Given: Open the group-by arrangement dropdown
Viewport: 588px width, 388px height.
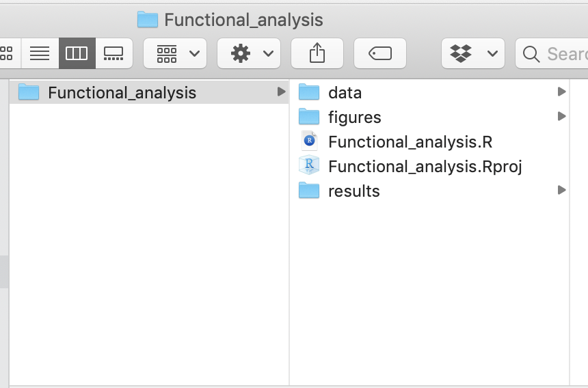Looking at the screenshot, I should [175, 53].
